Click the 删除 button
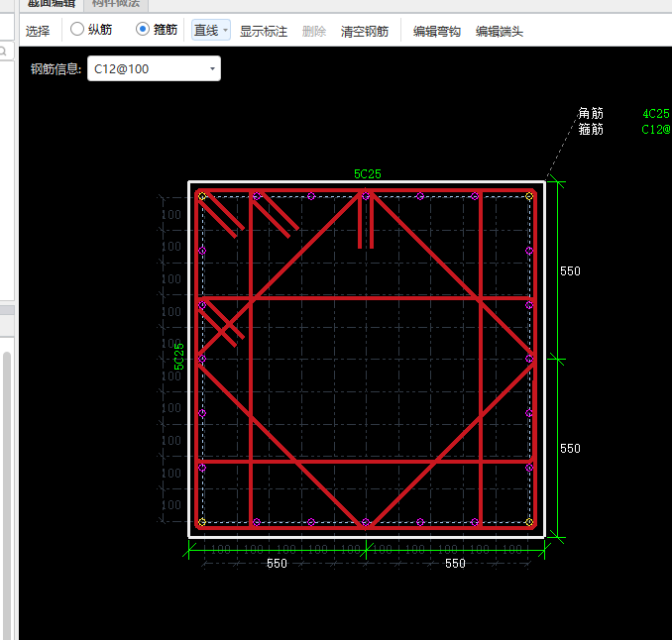 [314, 31]
